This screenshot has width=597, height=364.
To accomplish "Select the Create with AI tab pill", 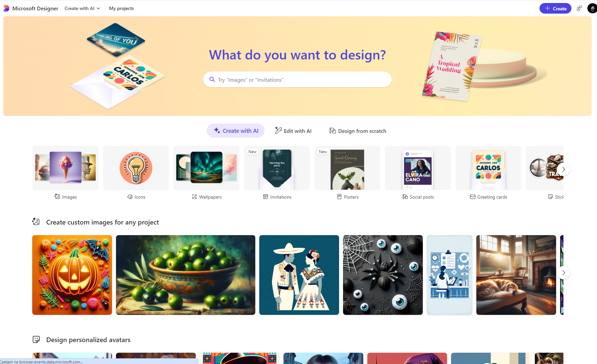I will point(236,131).
